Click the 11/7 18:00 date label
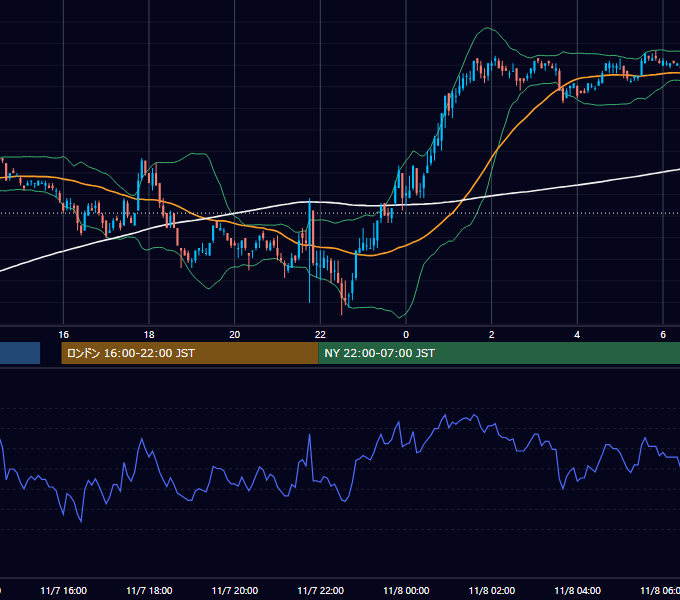Screen dimensions: 680x600 pyautogui.click(x=149, y=590)
